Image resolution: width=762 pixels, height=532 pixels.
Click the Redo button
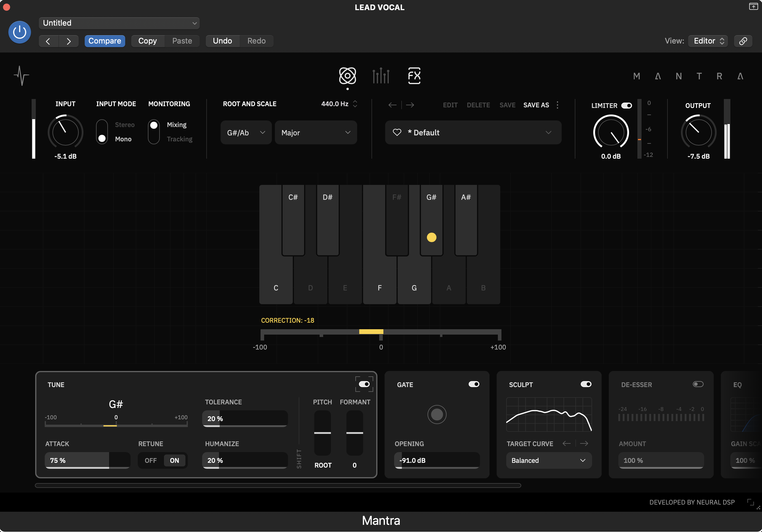257,41
